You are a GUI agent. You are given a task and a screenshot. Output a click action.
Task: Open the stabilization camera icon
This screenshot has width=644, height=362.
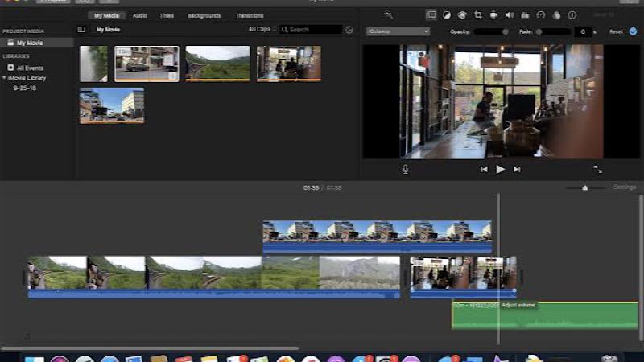click(493, 15)
